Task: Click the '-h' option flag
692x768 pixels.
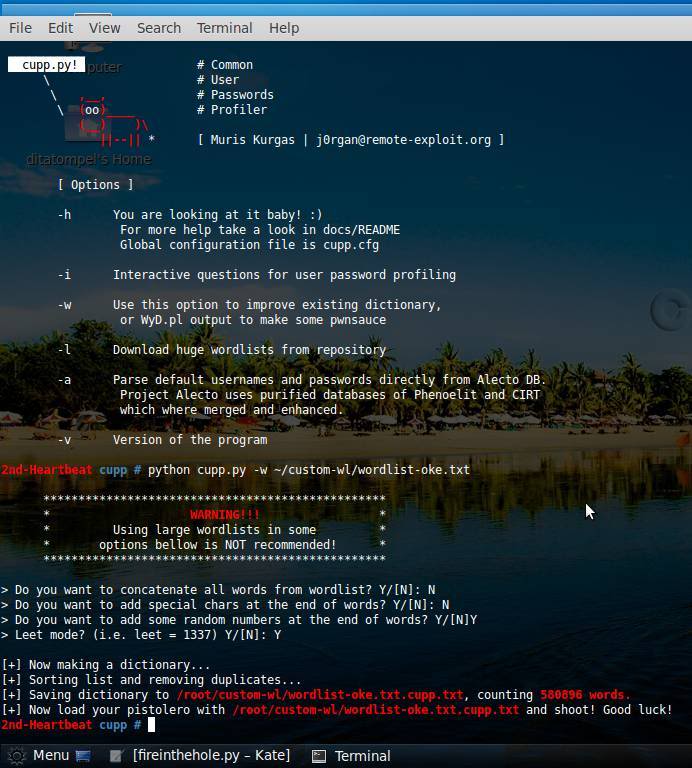Action: pyautogui.click(x=64, y=215)
